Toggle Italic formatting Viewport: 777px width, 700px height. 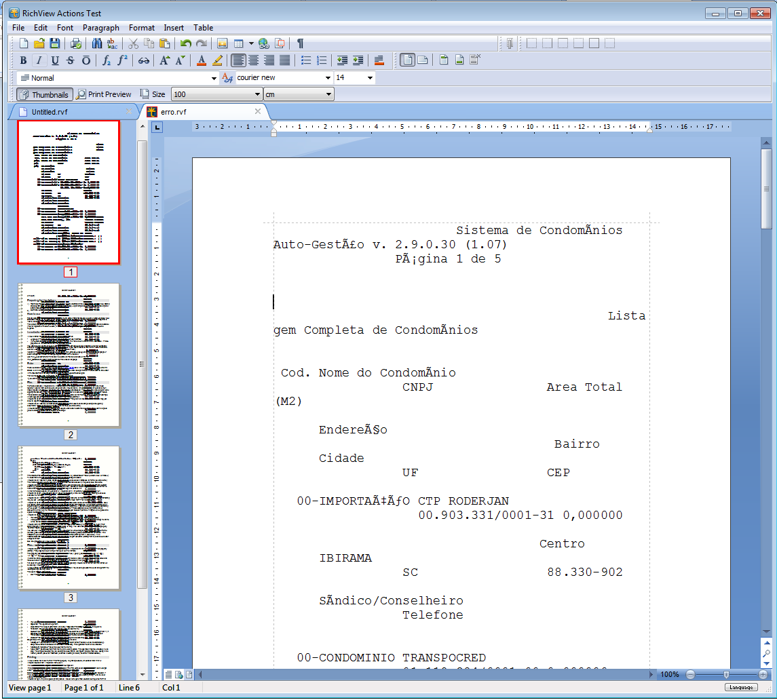39,60
